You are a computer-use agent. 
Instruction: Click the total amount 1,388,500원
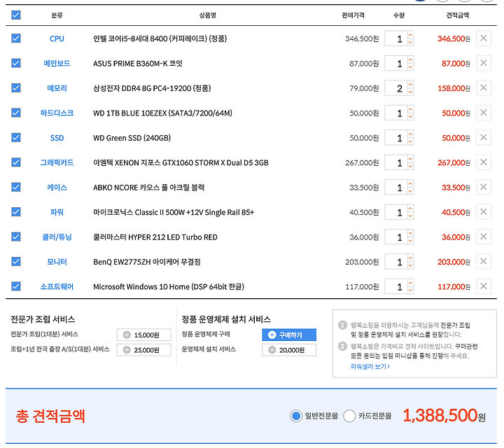click(x=444, y=416)
